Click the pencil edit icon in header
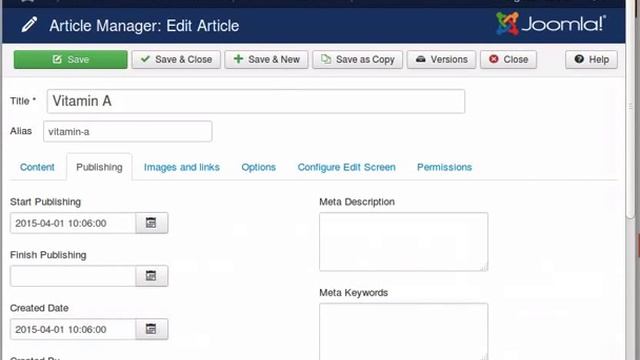 click(x=29, y=24)
